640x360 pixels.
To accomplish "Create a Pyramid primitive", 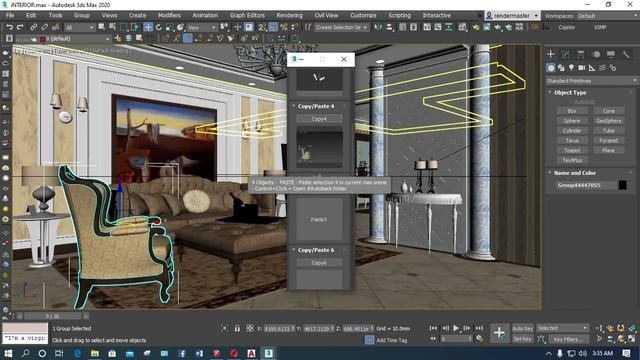I will (608, 140).
